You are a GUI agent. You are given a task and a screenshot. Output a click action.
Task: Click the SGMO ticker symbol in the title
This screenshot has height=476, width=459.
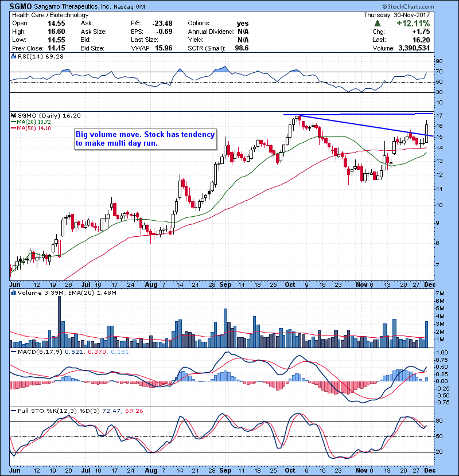coord(20,6)
